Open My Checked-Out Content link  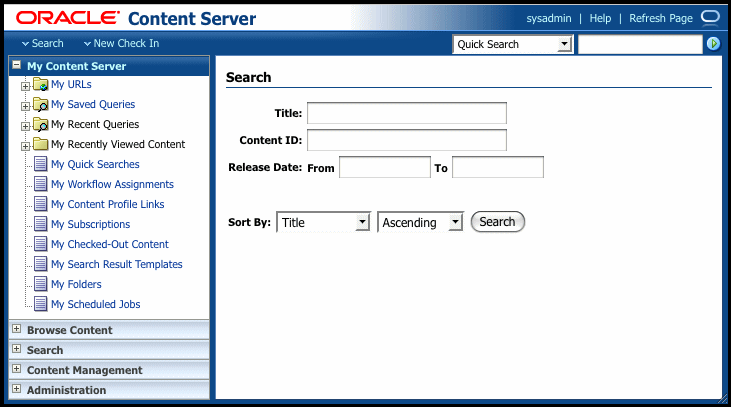(x=110, y=245)
